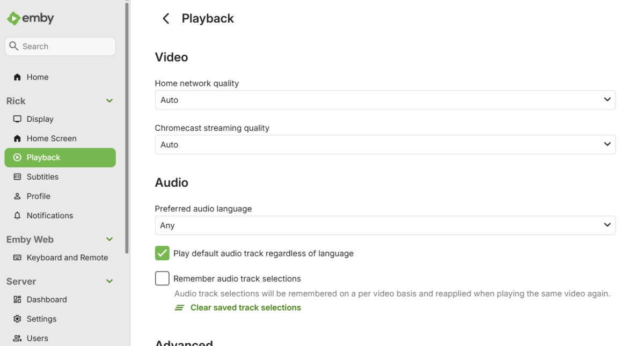Open the Users menu item
This screenshot has width=644, height=346.
coord(37,338)
